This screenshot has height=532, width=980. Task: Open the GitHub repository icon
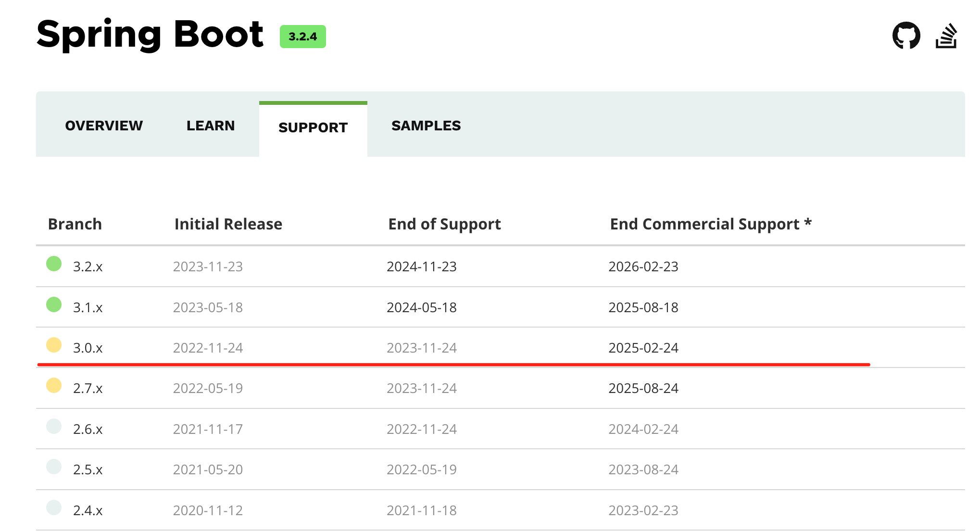tap(906, 36)
